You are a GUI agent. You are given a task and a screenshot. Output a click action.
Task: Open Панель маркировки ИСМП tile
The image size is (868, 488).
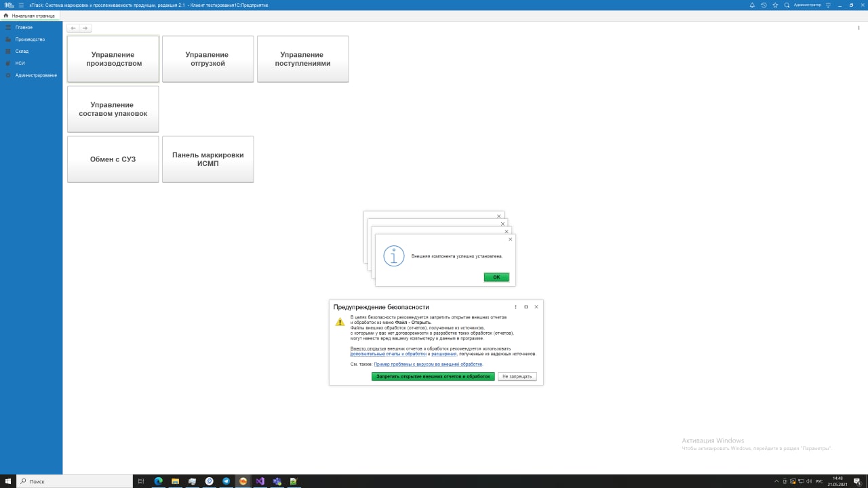[x=208, y=159]
